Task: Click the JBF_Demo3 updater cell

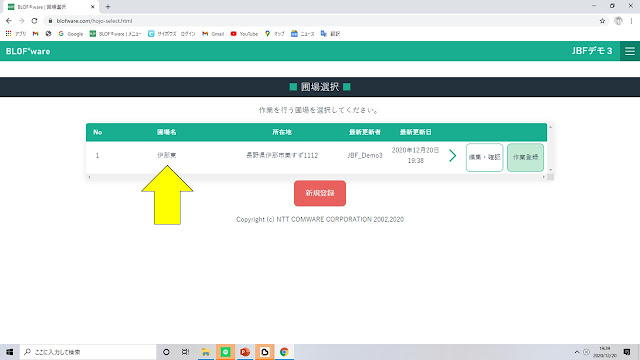Action: (365, 155)
